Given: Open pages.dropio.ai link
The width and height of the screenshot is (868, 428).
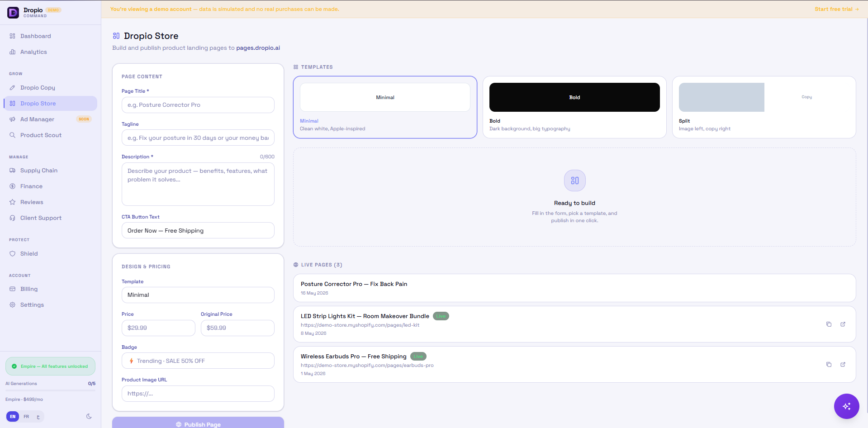Looking at the screenshot, I should click(258, 48).
